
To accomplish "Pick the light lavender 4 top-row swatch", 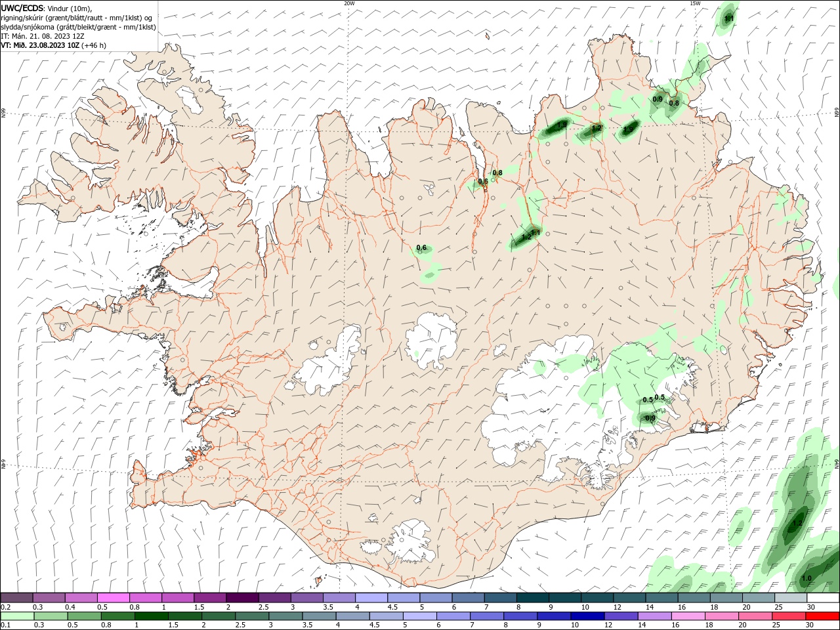I will [370, 598].
